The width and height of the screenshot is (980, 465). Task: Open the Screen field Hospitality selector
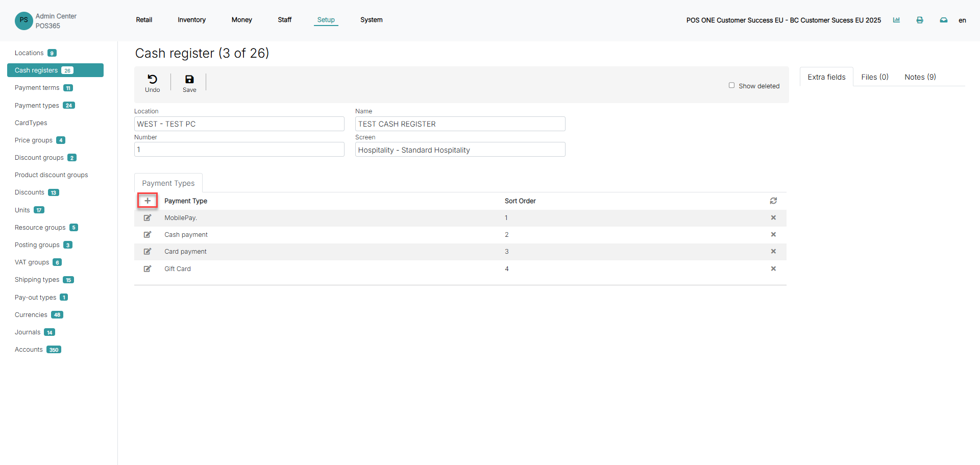pos(460,150)
